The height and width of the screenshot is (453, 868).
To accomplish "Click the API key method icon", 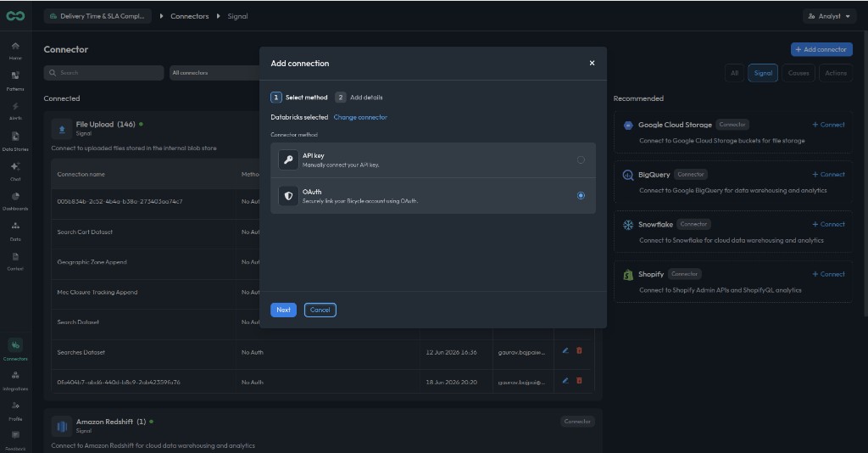I will click(288, 160).
